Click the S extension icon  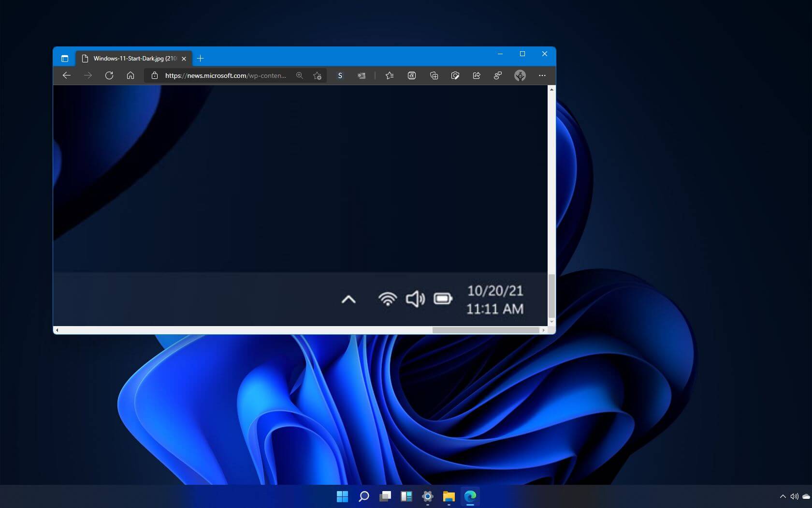click(x=340, y=75)
